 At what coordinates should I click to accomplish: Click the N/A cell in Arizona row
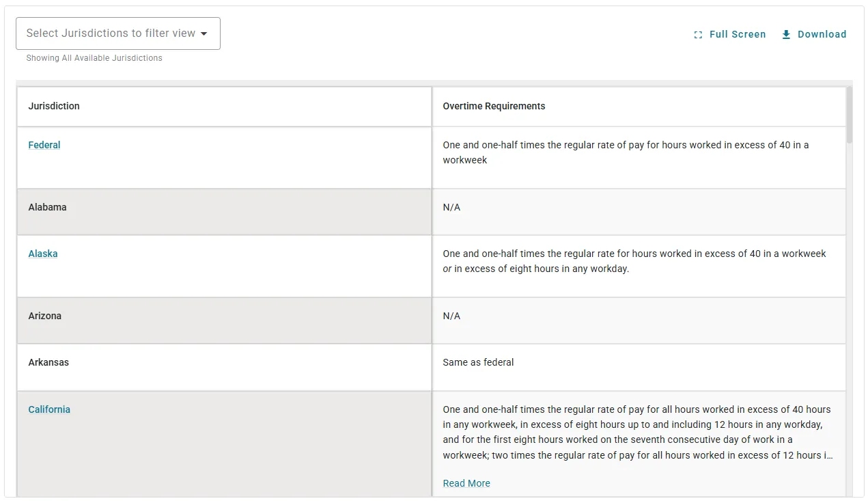(x=451, y=316)
